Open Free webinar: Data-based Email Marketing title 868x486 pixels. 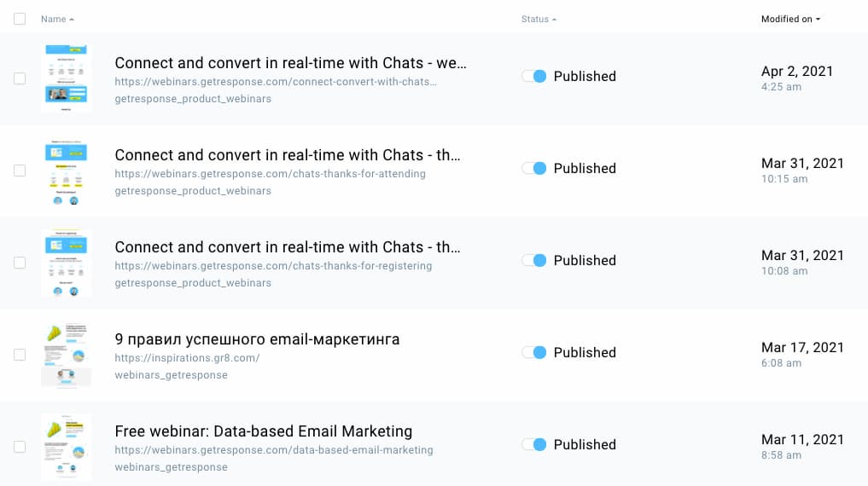tap(263, 431)
